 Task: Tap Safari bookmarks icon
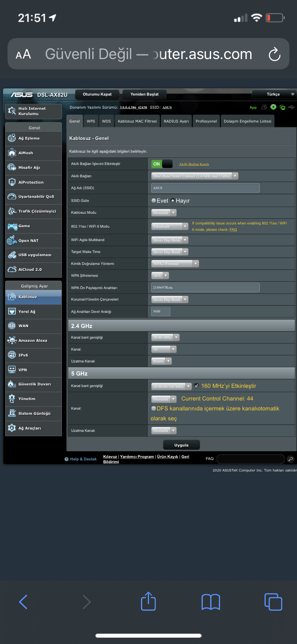[211, 602]
